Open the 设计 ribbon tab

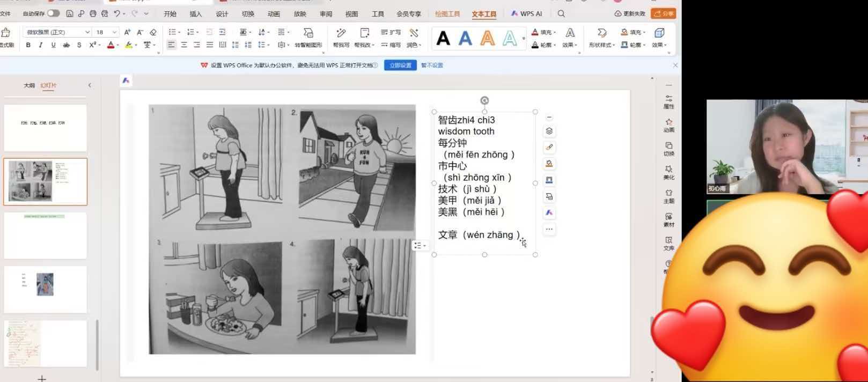pyautogui.click(x=222, y=14)
